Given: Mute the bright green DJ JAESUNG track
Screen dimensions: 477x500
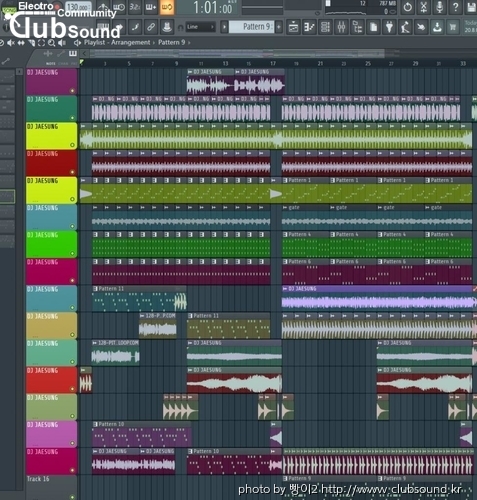Looking at the screenshot, I should [x=72, y=253].
